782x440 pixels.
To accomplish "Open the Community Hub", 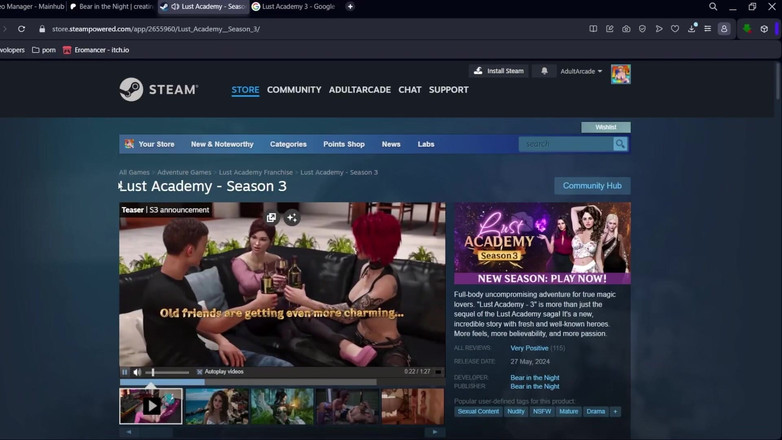I will tap(592, 186).
